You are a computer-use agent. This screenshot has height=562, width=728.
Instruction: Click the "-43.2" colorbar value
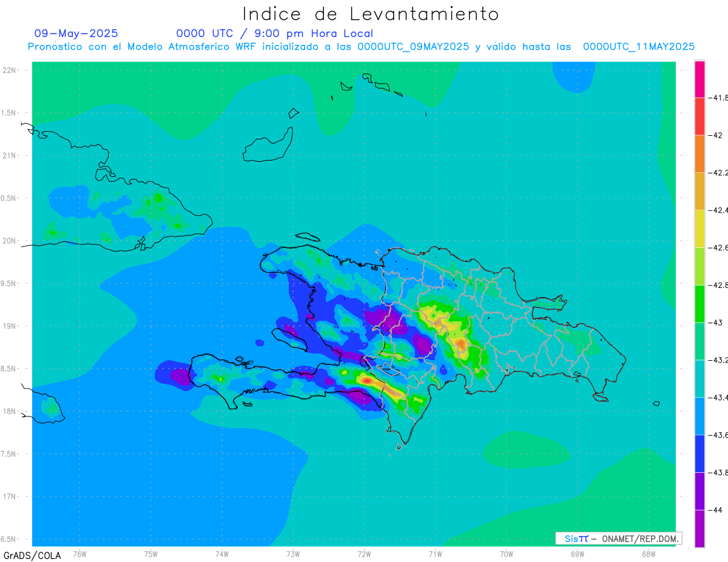point(718,360)
